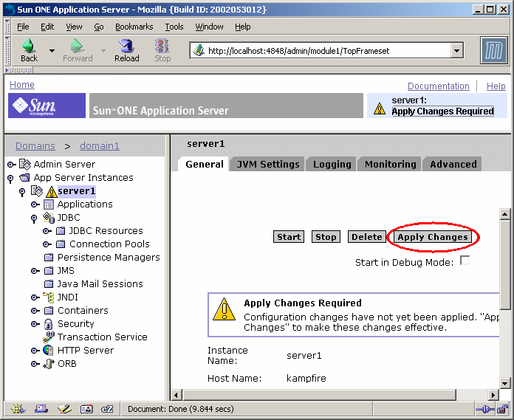Click the HTTP Server globe icon
This screenshot has width=514, height=420.
tap(48, 350)
